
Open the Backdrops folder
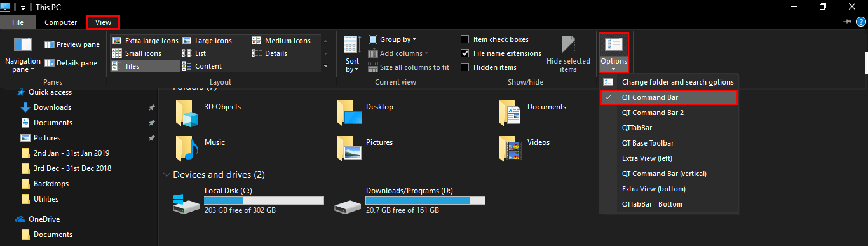pyautogui.click(x=51, y=184)
